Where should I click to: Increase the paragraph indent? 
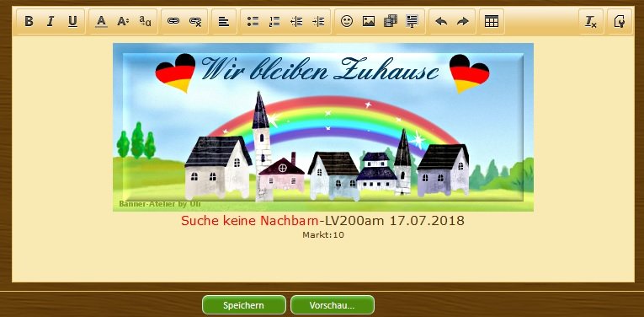click(318, 21)
